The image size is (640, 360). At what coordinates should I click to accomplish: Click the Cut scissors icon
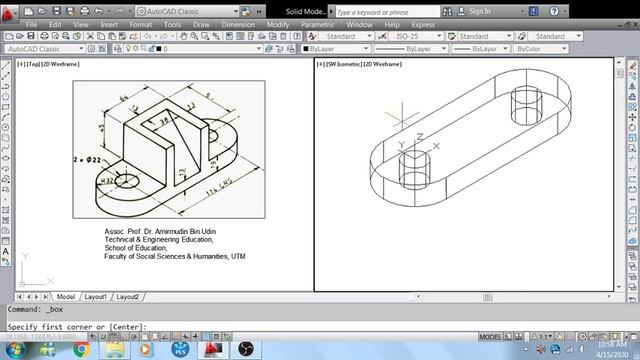click(x=90, y=36)
